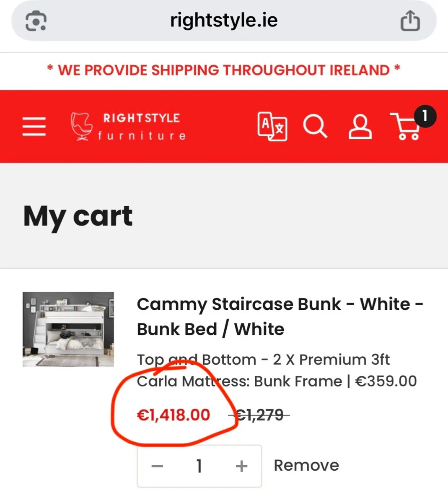Screen dimensions: 448x503
Task: Tap the camera lens icon in address bar
Action: pos(36,21)
